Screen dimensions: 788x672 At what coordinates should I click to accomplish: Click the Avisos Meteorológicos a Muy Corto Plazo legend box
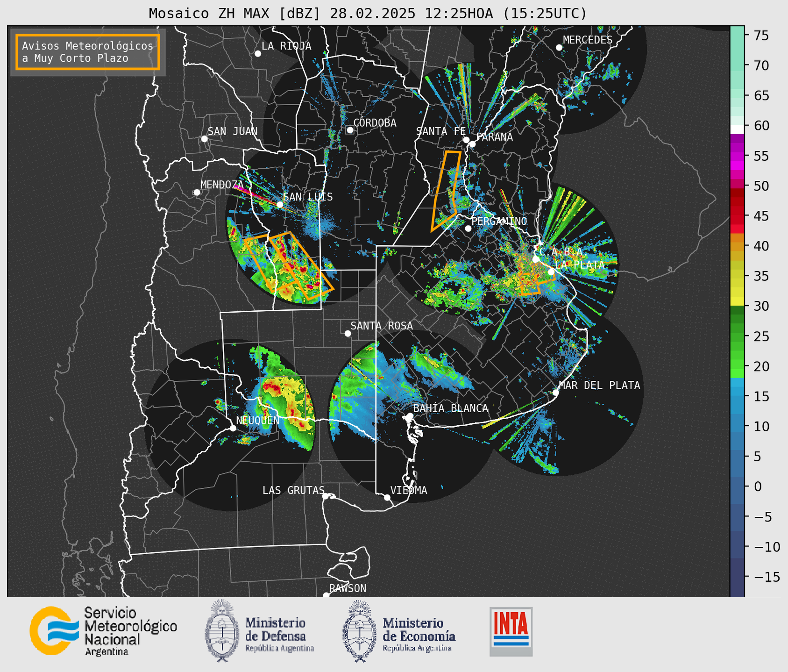(x=88, y=52)
